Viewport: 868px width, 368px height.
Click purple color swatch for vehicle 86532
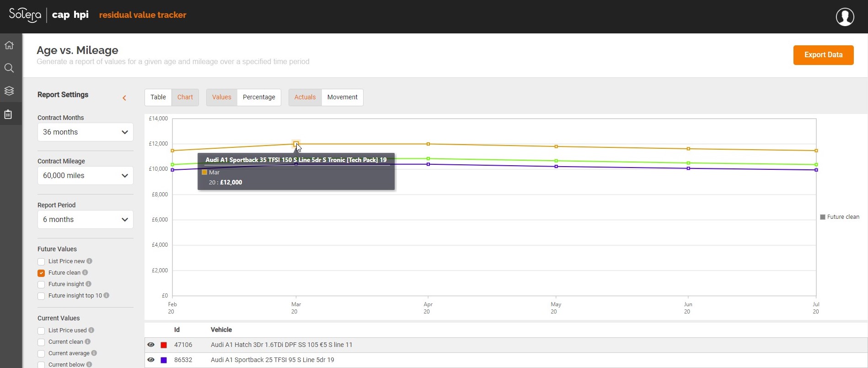tap(164, 360)
